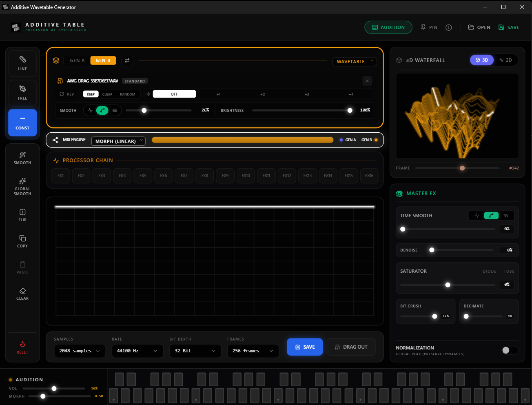The image size is (532, 405).
Task: Select curved mode icon in Time Smooth
Action: pos(491,216)
